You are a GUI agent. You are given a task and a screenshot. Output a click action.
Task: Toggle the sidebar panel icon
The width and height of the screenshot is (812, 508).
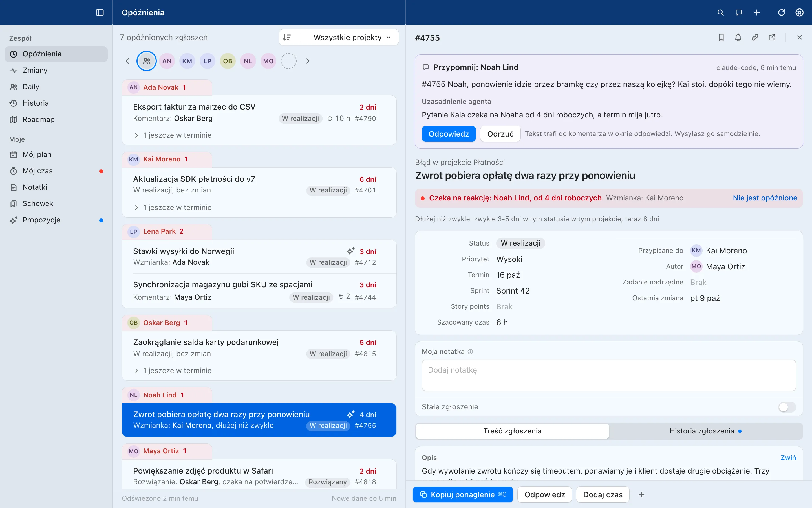(x=100, y=12)
